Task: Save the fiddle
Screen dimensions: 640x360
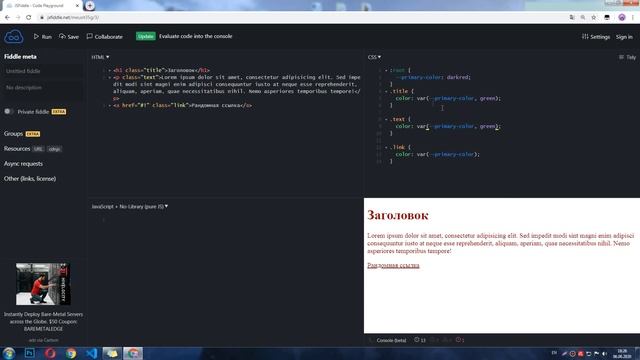Action: [69, 37]
